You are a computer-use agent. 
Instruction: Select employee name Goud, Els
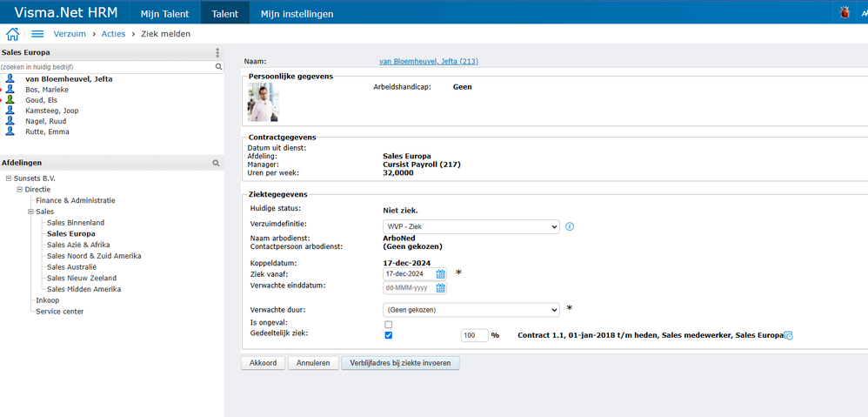point(42,100)
